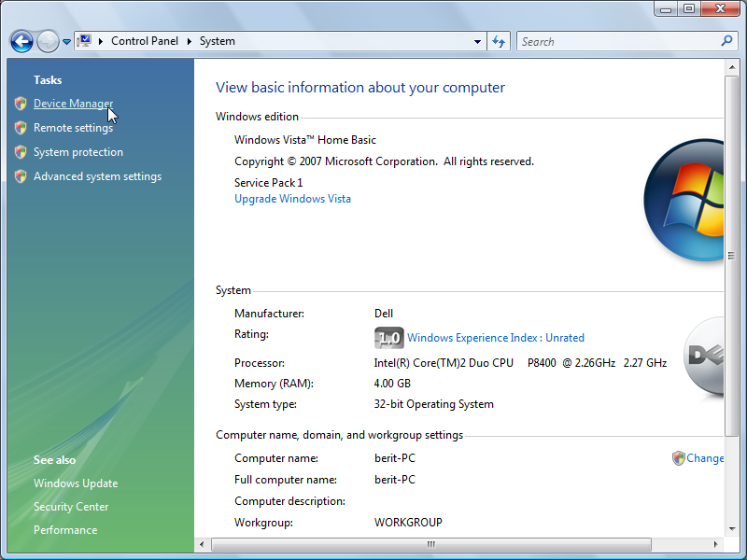Click the shield icon next to Change settings
Screen dimensions: 747x560
(678, 458)
